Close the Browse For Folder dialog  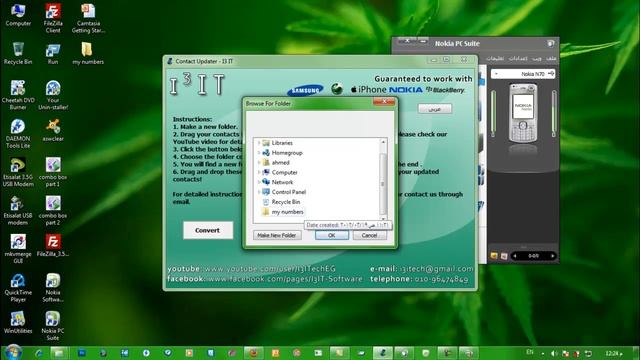(384, 102)
